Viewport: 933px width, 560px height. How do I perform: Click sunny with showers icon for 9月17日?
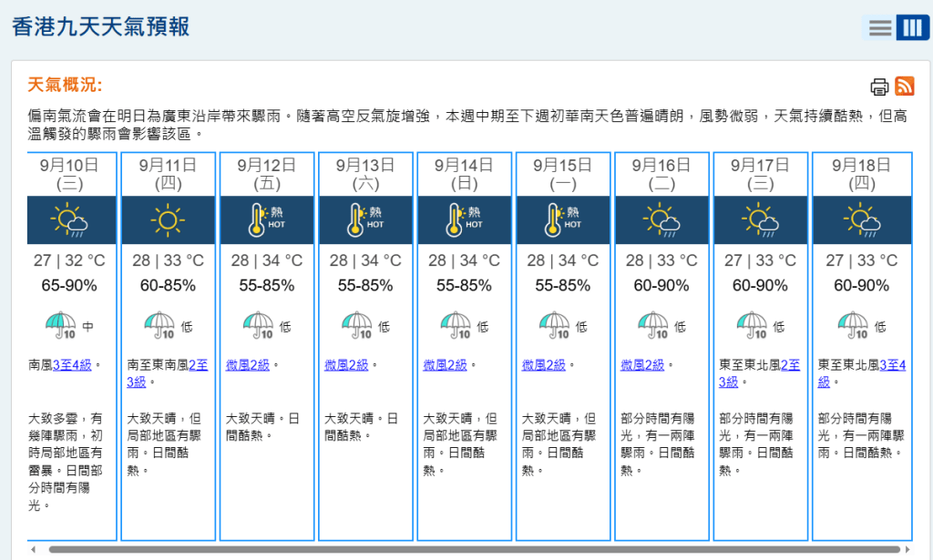[761, 220]
